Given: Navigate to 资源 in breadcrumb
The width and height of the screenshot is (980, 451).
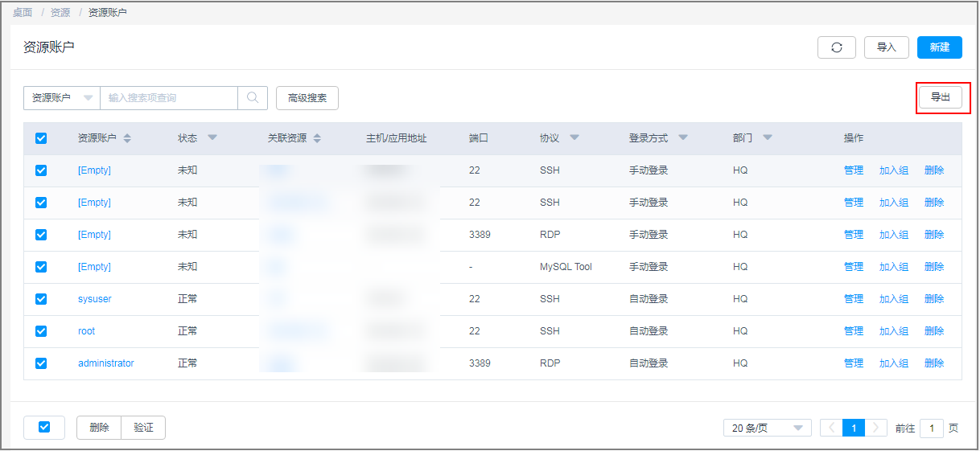Looking at the screenshot, I should tap(60, 12).
